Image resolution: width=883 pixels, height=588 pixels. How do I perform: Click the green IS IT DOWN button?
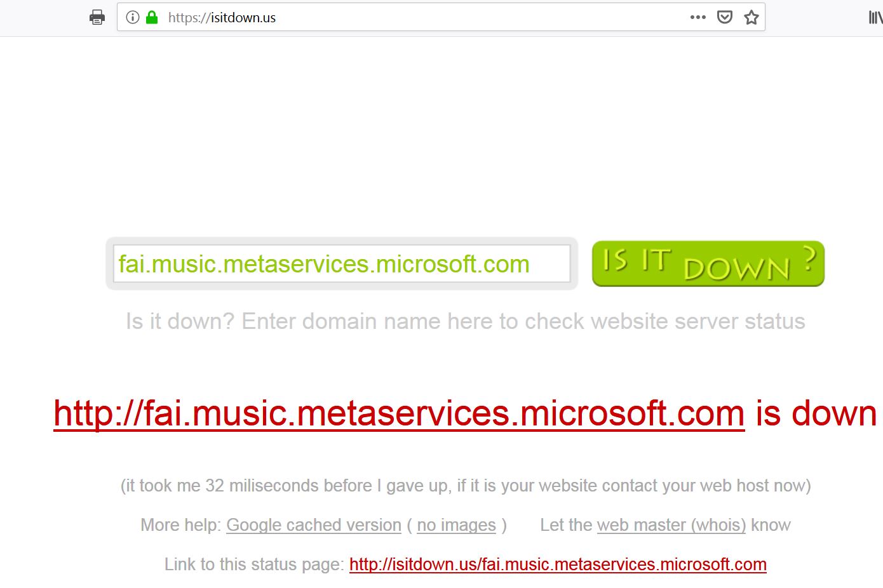click(x=708, y=264)
